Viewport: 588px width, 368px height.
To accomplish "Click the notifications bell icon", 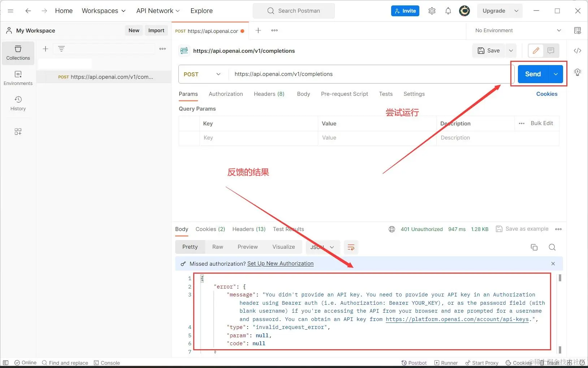I will click(x=448, y=11).
